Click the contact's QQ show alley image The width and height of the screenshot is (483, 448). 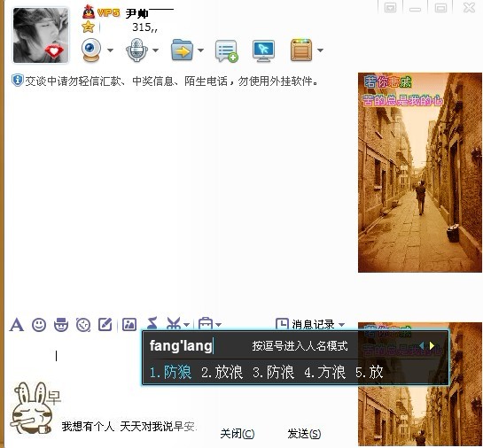420,173
